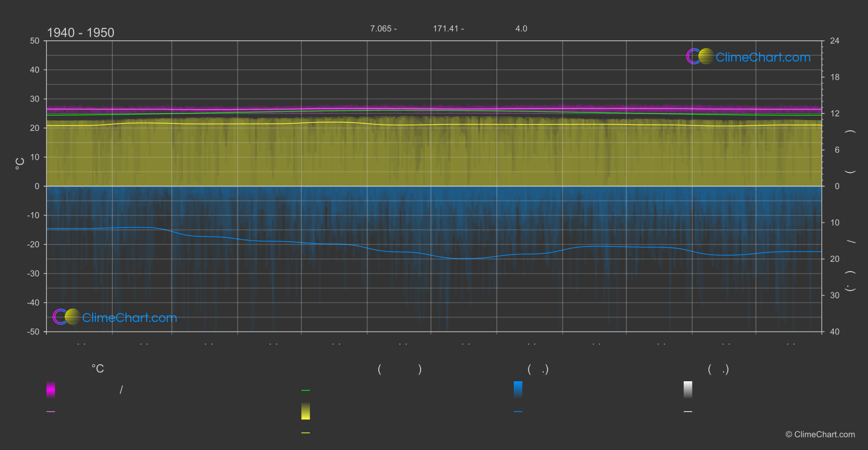
Task: Open ClimeChart.com text link at bottom left
Action: click(x=130, y=318)
